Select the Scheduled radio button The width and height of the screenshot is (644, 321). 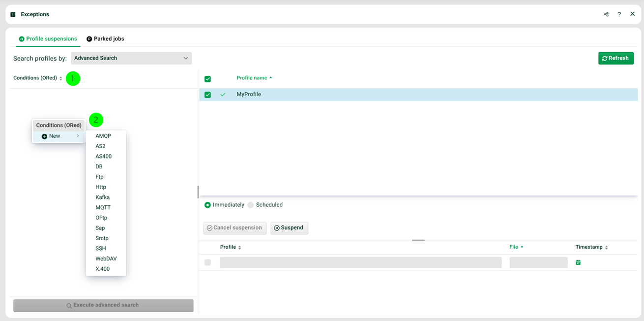[x=251, y=205]
